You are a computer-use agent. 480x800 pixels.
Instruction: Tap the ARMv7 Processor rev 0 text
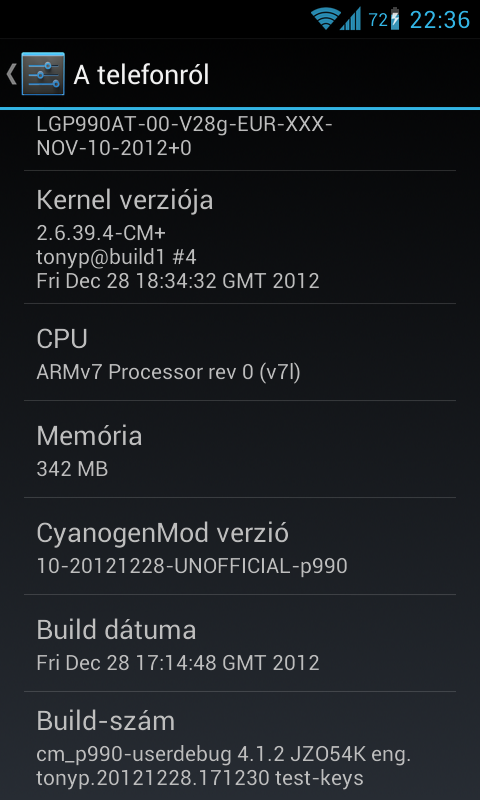(168, 372)
